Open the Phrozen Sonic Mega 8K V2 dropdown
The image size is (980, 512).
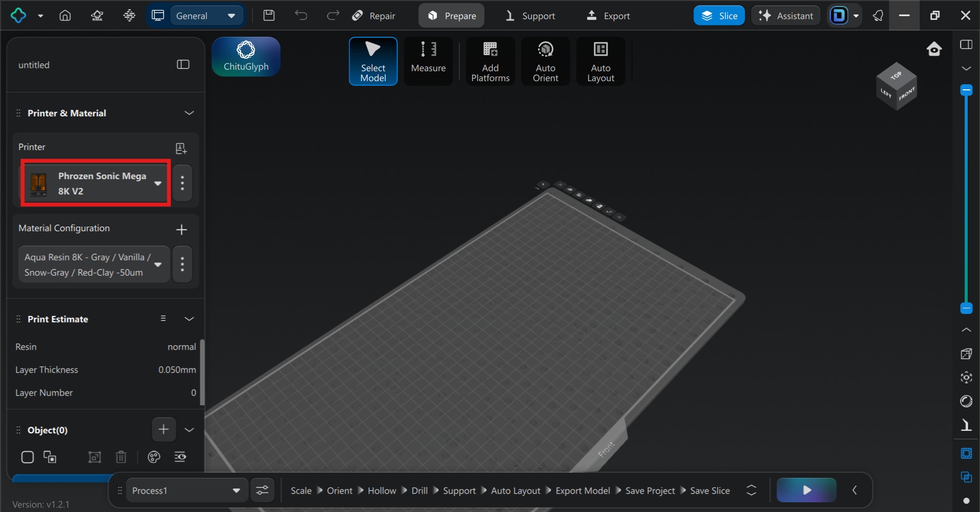[96, 183]
